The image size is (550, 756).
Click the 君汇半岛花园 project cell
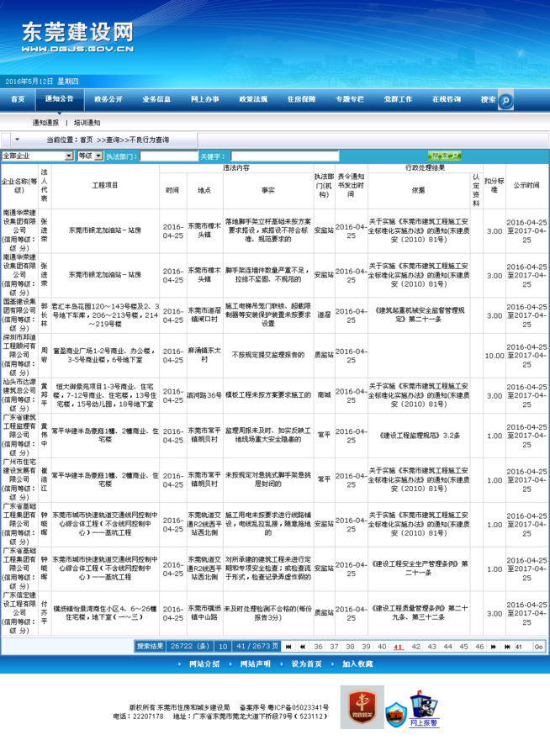pyautogui.click(x=105, y=315)
